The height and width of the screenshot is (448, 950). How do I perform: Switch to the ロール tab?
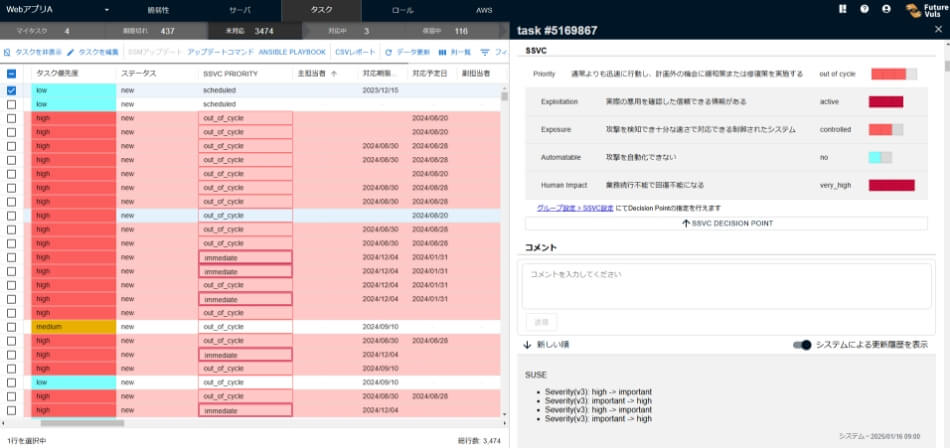[402, 9]
